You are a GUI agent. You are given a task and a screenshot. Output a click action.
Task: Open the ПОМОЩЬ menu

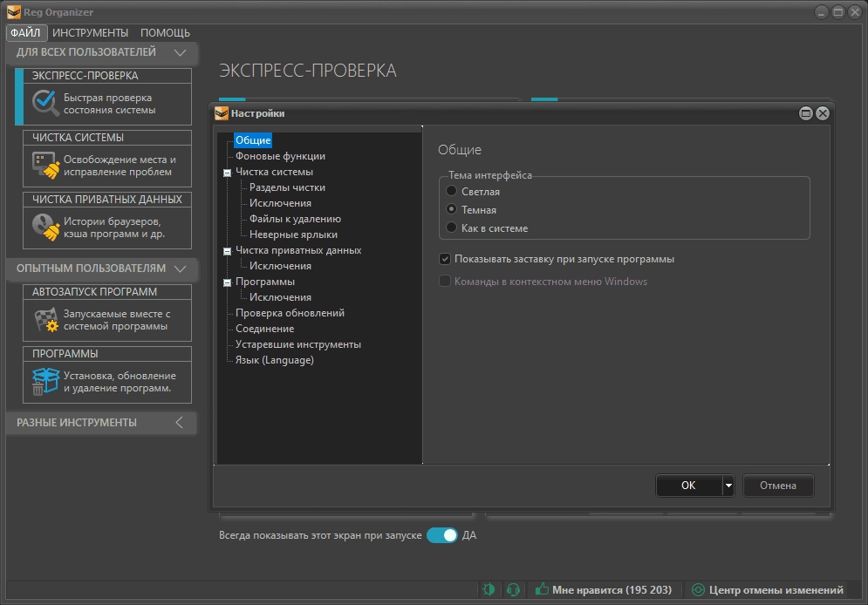pos(165,32)
